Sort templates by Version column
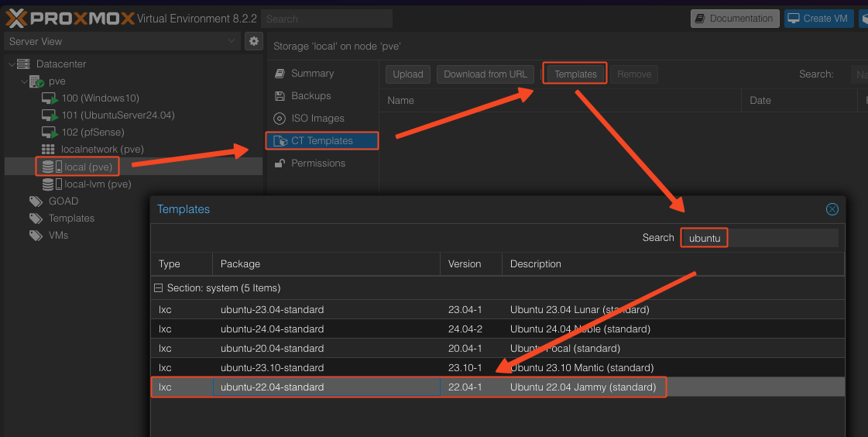The height and width of the screenshot is (437, 868). [x=471, y=264]
